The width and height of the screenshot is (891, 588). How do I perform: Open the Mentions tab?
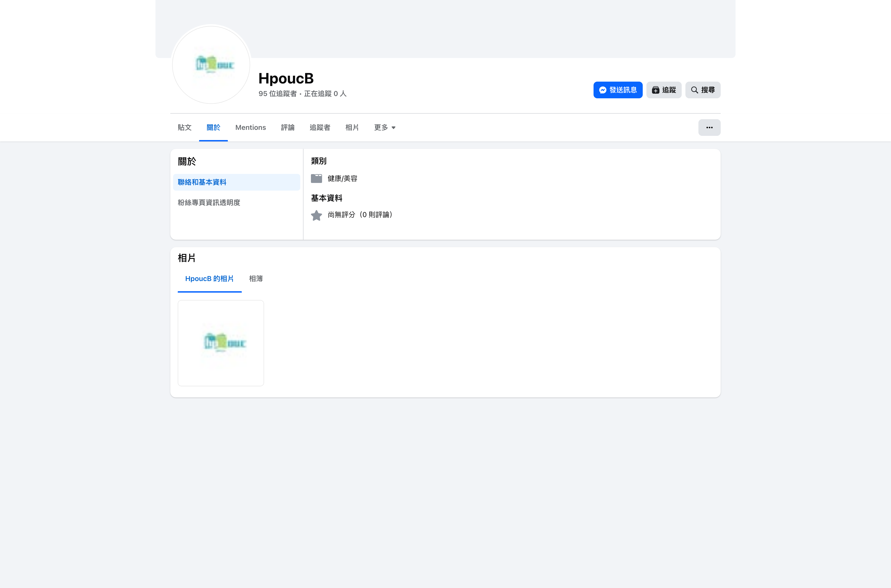click(250, 128)
